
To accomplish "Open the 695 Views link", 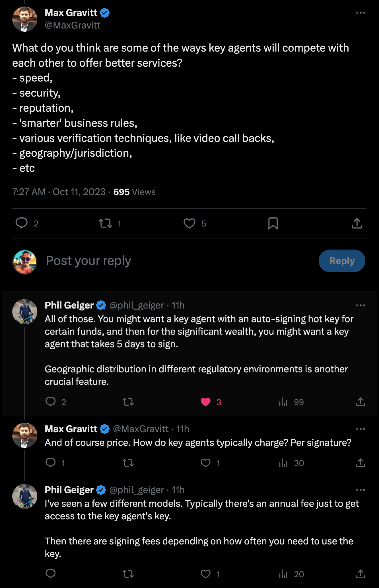I will point(134,192).
